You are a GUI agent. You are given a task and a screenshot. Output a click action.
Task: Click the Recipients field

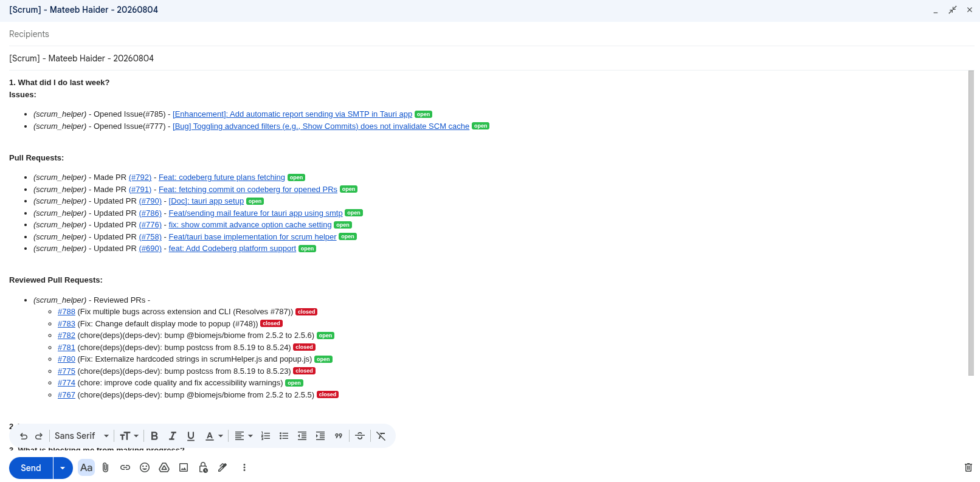click(490, 34)
